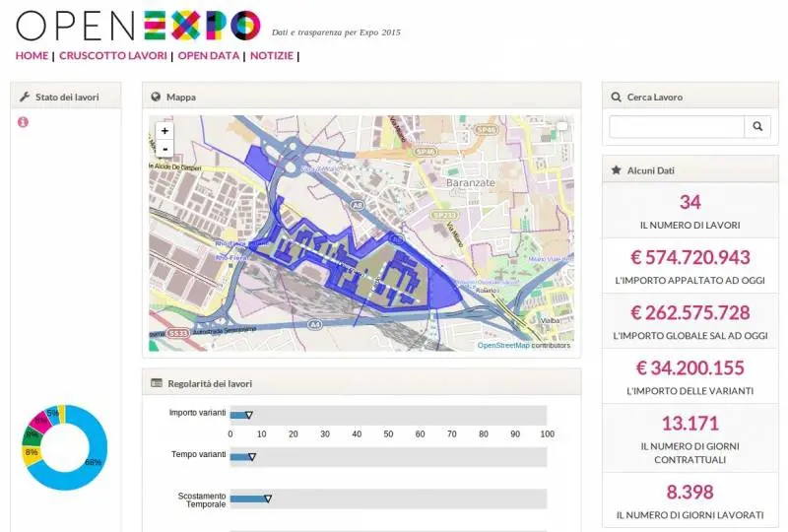Click the Importo varianti marker triangle
The width and height of the screenshot is (788, 532).
[x=249, y=416]
